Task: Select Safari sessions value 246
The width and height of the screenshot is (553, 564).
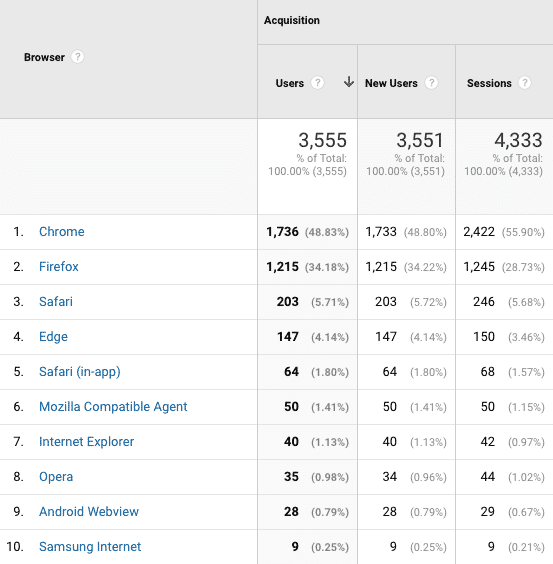Action: click(x=484, y=301)
